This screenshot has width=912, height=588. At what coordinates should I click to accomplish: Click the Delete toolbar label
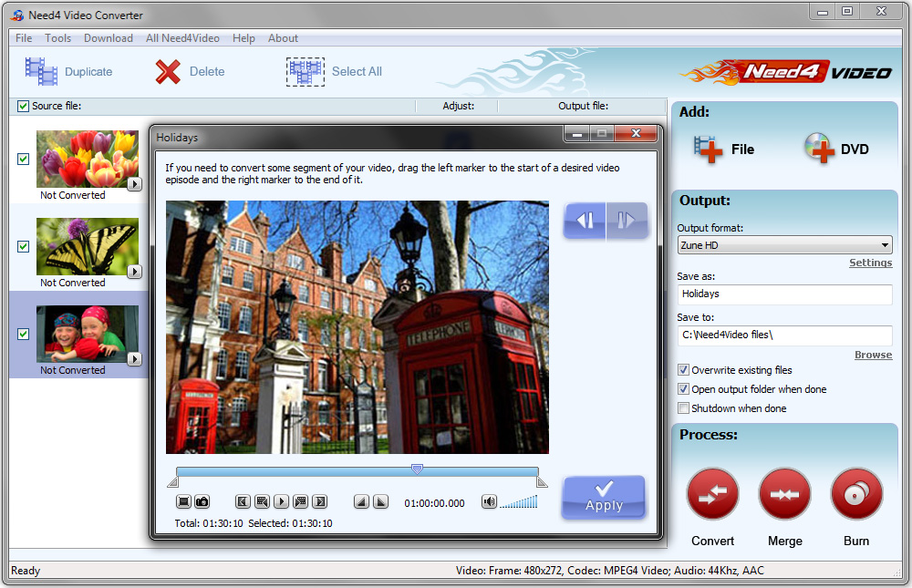tap(207, 71)
